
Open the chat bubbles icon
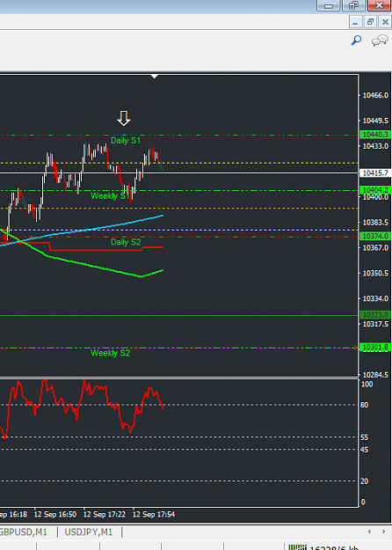(x=380, y=40)
